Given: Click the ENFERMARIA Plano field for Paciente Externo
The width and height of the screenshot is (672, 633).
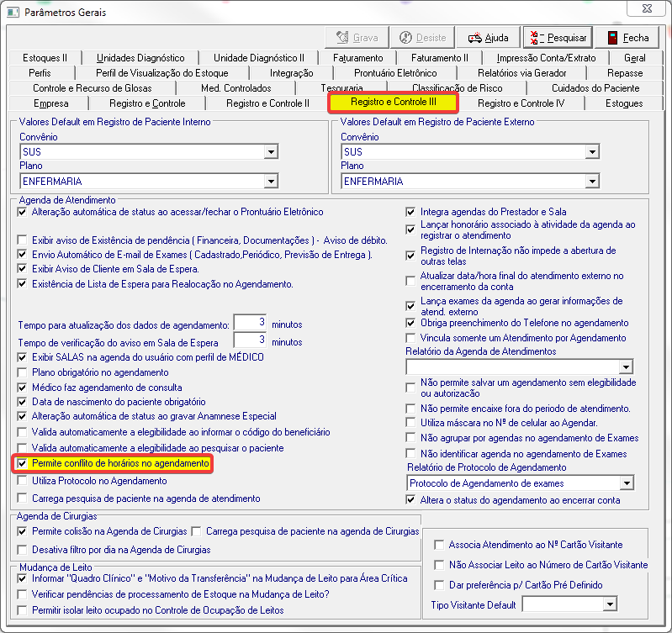Looking at the screenshot, I should point(470,182).
